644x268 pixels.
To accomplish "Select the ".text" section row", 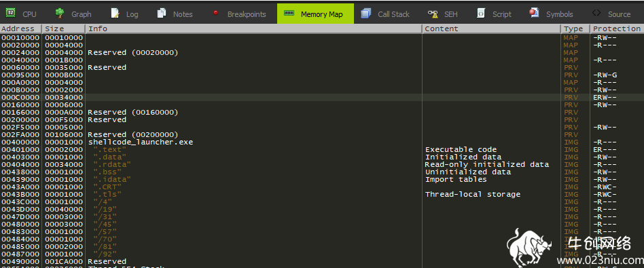I will click(x=322, y=149).
